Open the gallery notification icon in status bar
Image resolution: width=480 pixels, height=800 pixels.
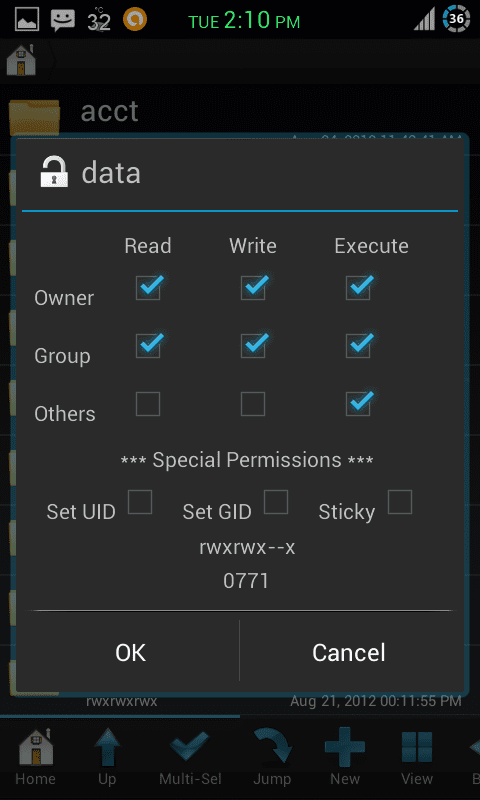tap(27, 19)
